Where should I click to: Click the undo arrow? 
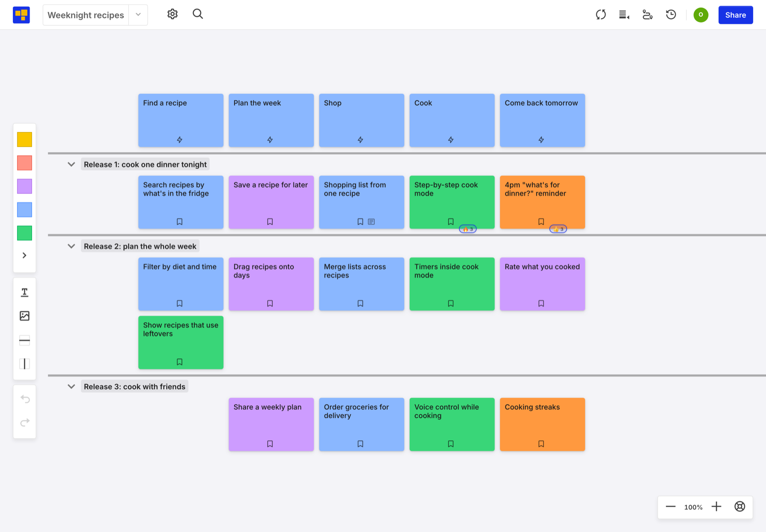coord(25,399)
